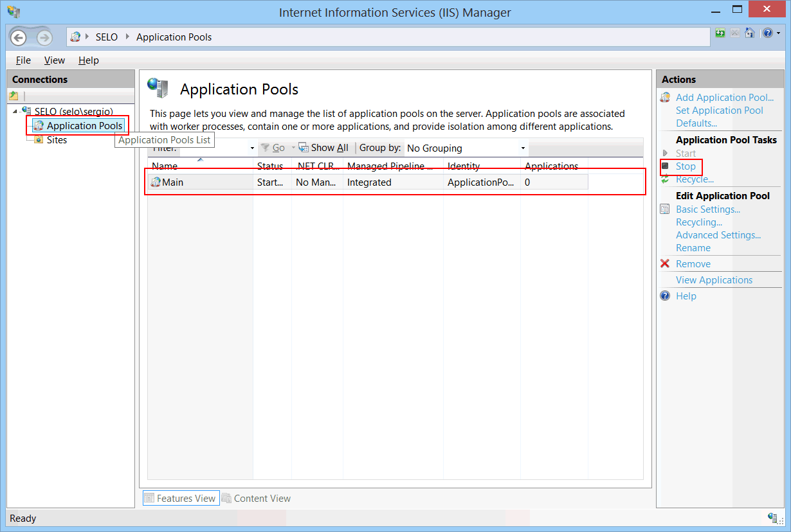
Task: Click the Basic Settings page icon
Action: coord(666,209)
